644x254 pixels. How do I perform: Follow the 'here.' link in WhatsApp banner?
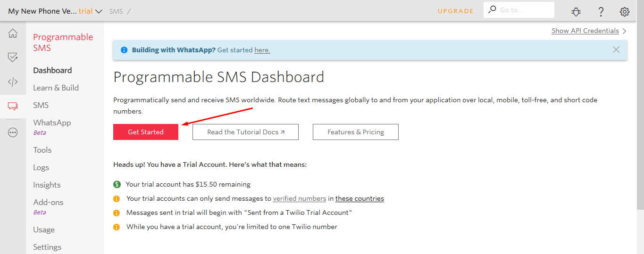(x=262, y=50)
